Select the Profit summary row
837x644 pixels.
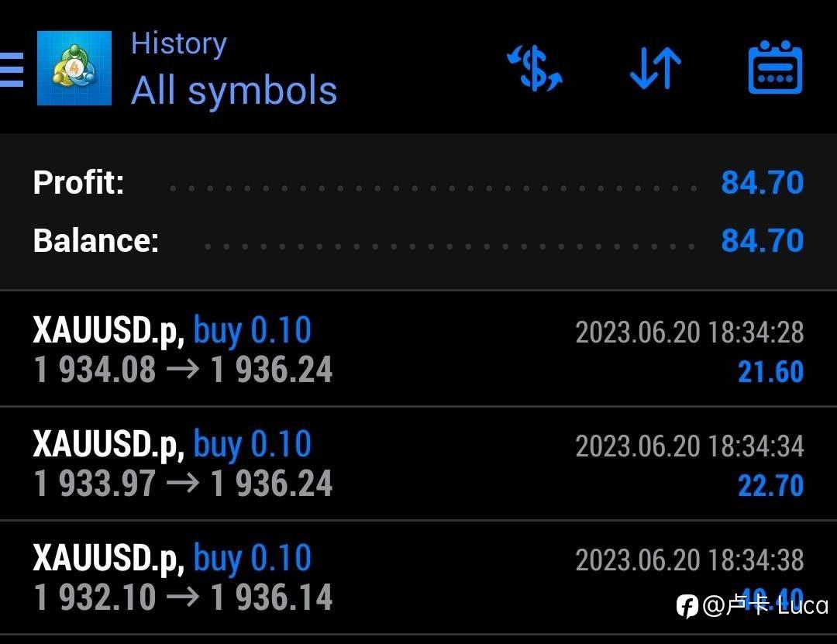pos(418,183)
